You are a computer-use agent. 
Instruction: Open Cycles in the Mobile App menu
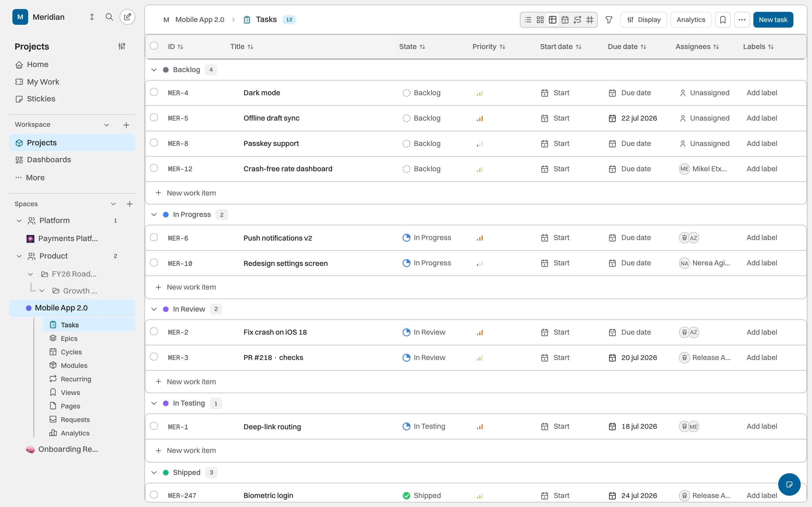point(71,352)
